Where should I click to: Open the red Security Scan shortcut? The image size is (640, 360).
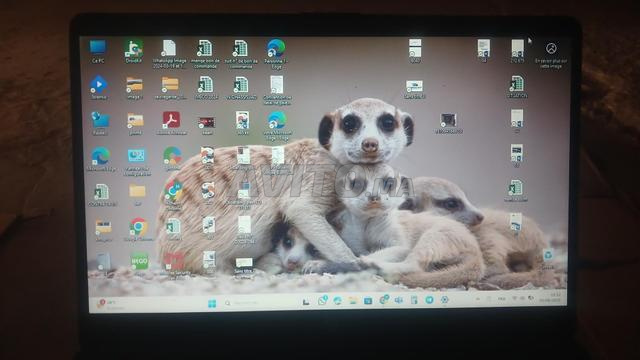coord(174,265)
